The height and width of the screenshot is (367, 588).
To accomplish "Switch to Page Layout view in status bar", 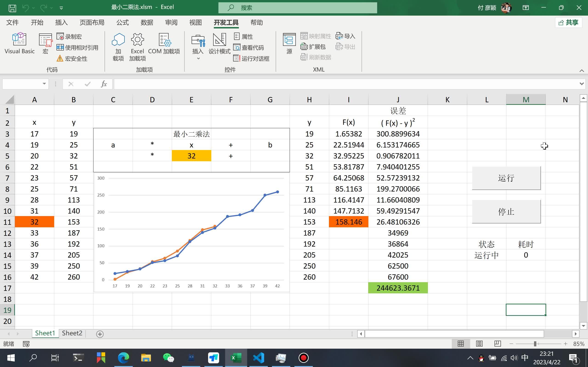I will [x=479, y=344].
